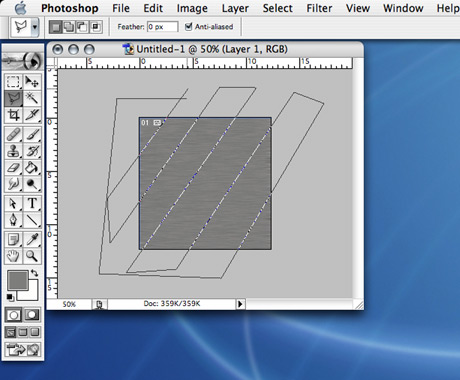Select the Line tool
Viewport: 460px width, 380px height.
pyautogui.click(x=32, y=220)
